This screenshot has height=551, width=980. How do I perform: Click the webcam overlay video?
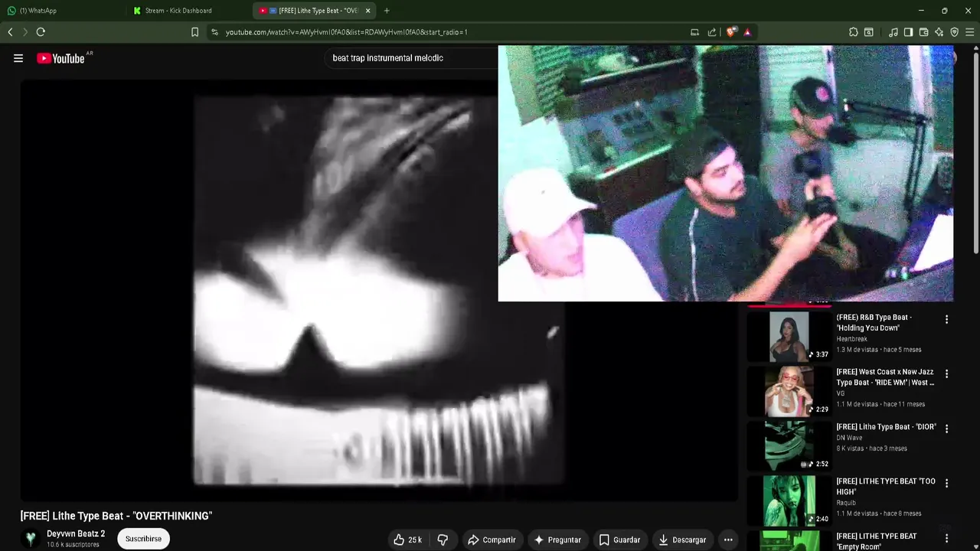(x=726, y=174)
